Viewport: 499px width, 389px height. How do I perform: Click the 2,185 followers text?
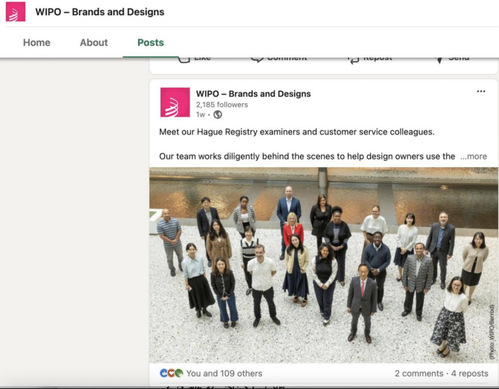pyautogui.click(x=222, y=105)
